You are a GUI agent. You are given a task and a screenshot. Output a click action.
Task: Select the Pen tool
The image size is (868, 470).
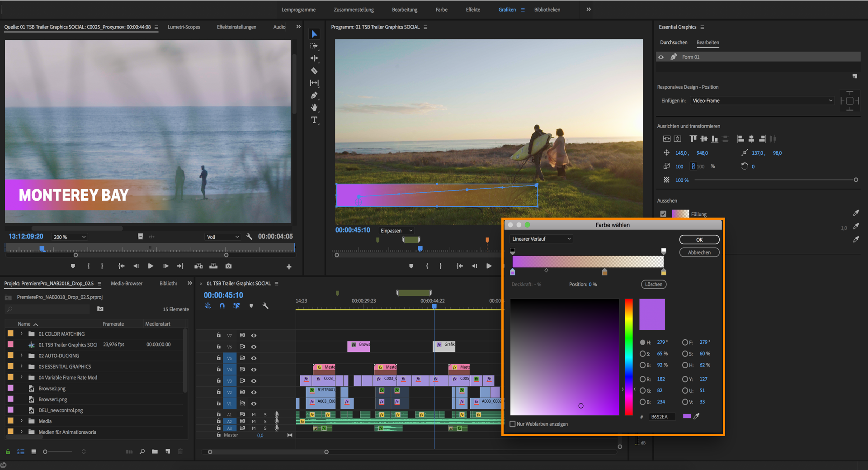click(x=314, y=95)
